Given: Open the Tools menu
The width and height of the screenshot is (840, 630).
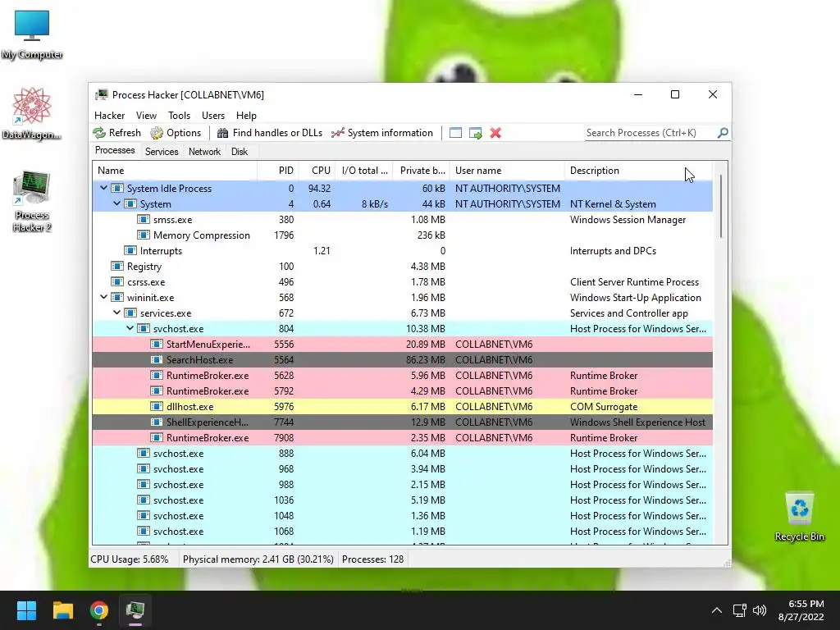Looking at the screenshot, I should (179, 115).
